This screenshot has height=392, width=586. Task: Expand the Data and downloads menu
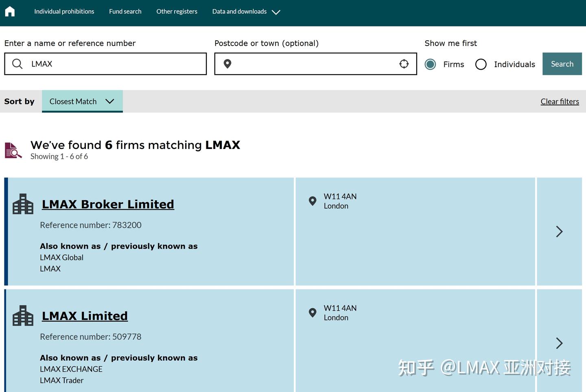tap(246, 11)
